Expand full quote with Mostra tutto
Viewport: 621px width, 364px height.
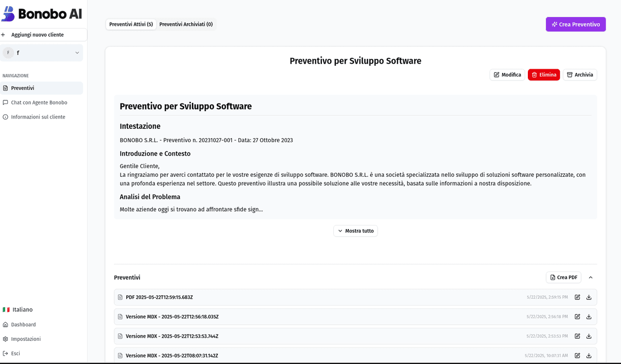click(356, 231)
